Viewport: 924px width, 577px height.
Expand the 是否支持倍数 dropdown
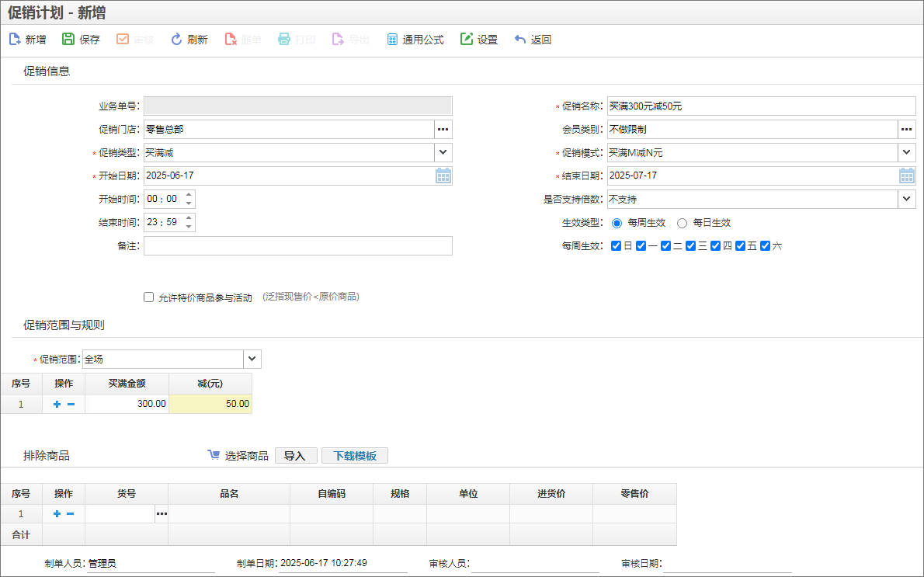[x=906, y=200]
